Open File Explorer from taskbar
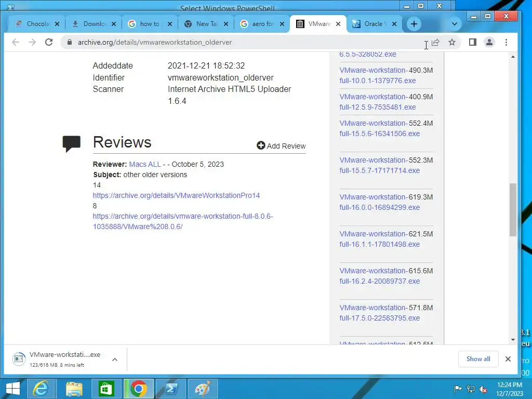The width and height of the screenshot is (532, 399). (74, 389)
